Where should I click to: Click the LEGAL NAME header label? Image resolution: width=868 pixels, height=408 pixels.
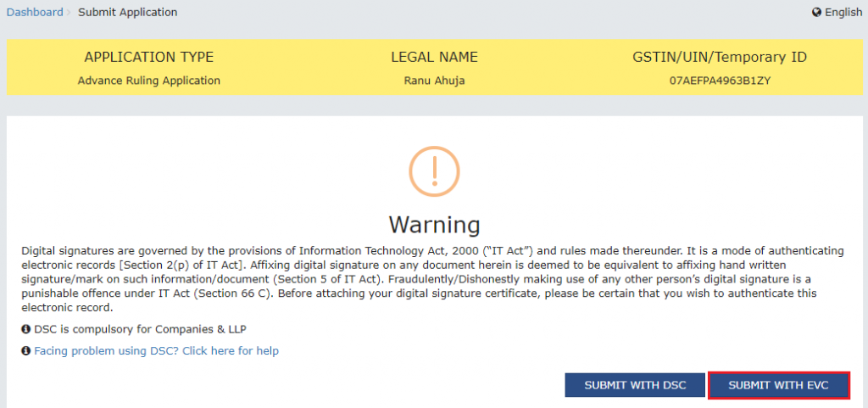coord(435,57)
